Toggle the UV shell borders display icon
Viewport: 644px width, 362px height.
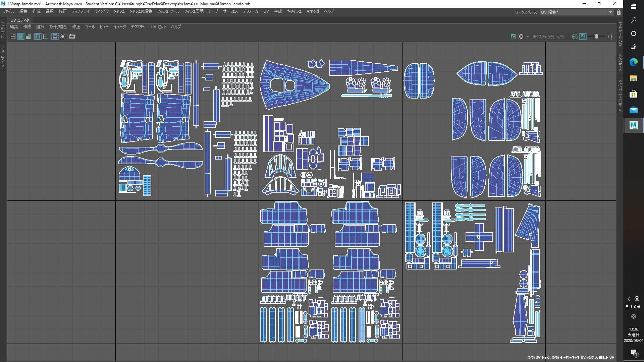[x=38, y=37]
